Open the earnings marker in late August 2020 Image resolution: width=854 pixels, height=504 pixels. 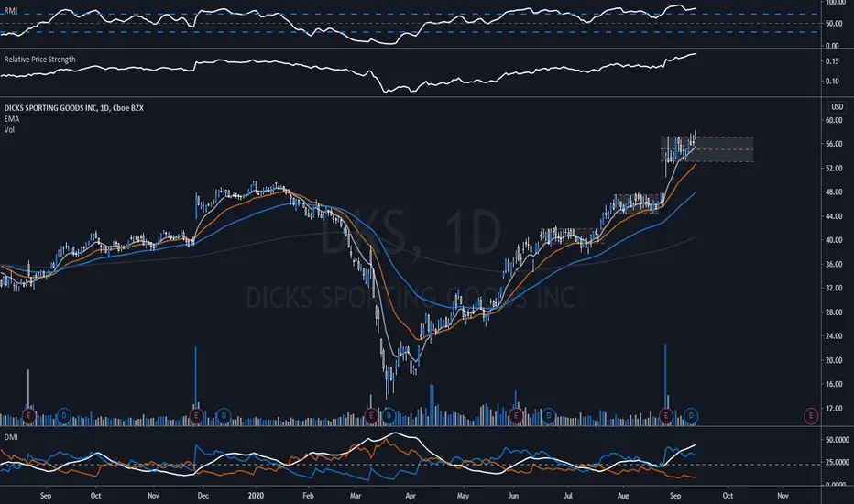pos(665,416)
